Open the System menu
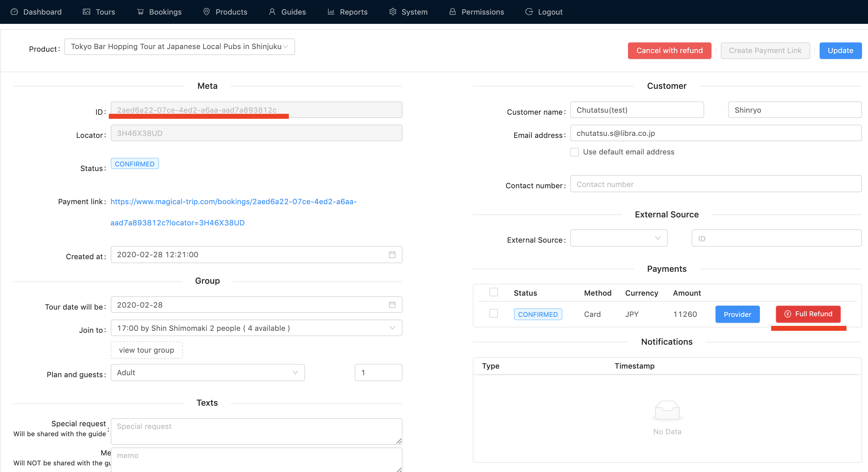This screenshot has height=472, width=868. 408,12
